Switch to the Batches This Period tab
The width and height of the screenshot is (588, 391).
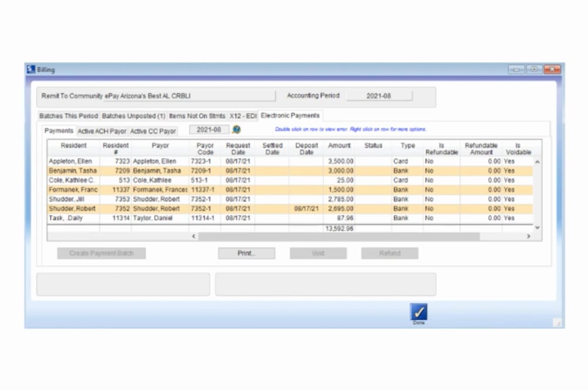coord(68,116)
